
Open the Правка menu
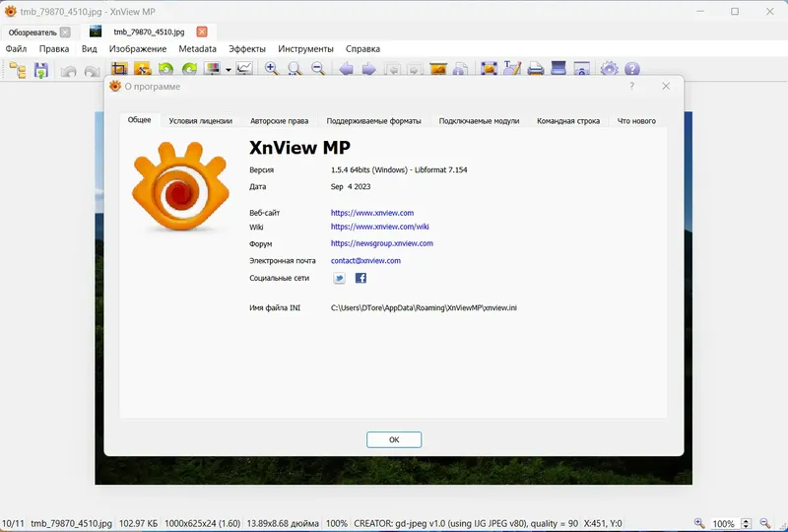[x=54, y=49]
